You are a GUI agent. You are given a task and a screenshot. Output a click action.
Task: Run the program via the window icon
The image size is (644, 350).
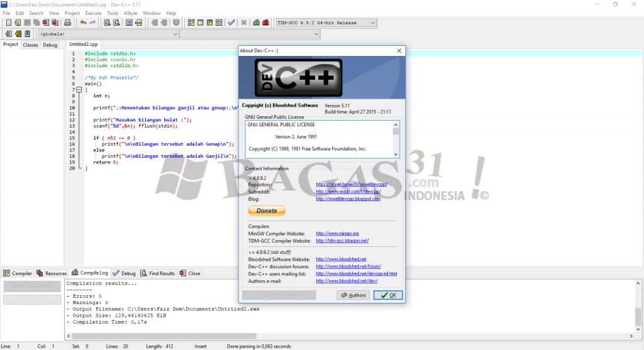(x=201, y=23)
